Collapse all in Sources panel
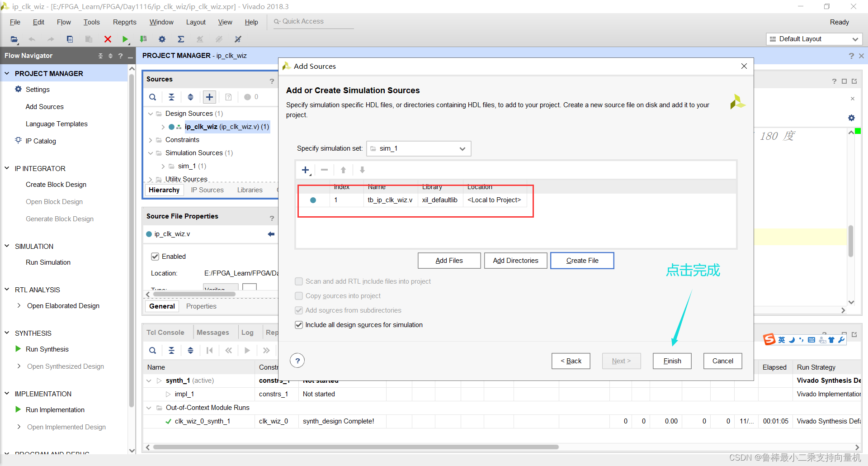868x466 pixels. coord(171,97)
